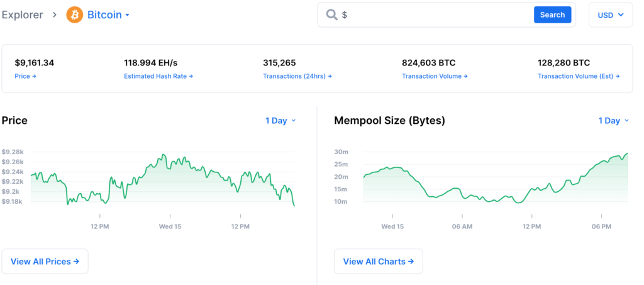Open the USD currency selector
Image resolution: width=644 pixels, height=285 pixels.
(x=611, y=14)
